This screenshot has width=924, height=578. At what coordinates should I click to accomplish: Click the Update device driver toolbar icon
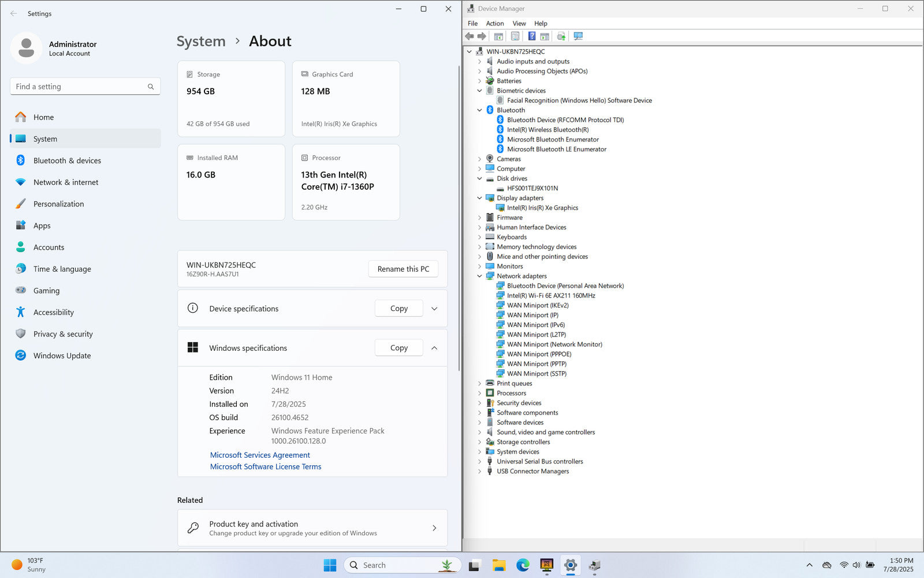[x=561, y=36]
